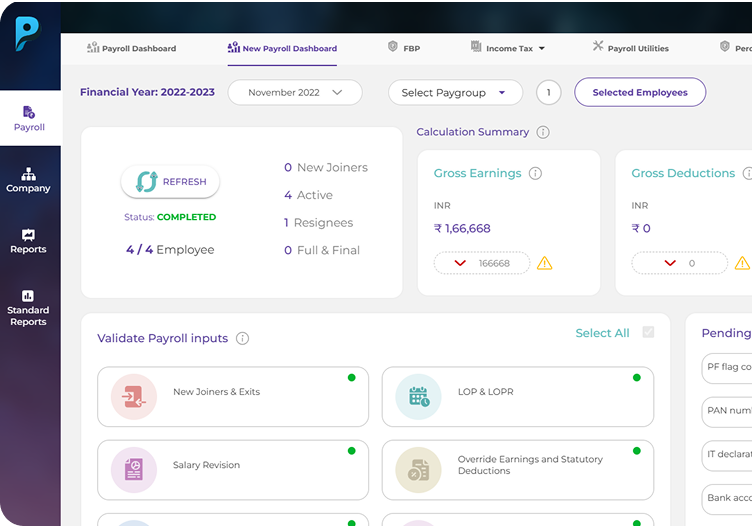Viewport: 752px width, 526px height.
Task: Select the New Payroll Dashboard tab
Action: 282,48
